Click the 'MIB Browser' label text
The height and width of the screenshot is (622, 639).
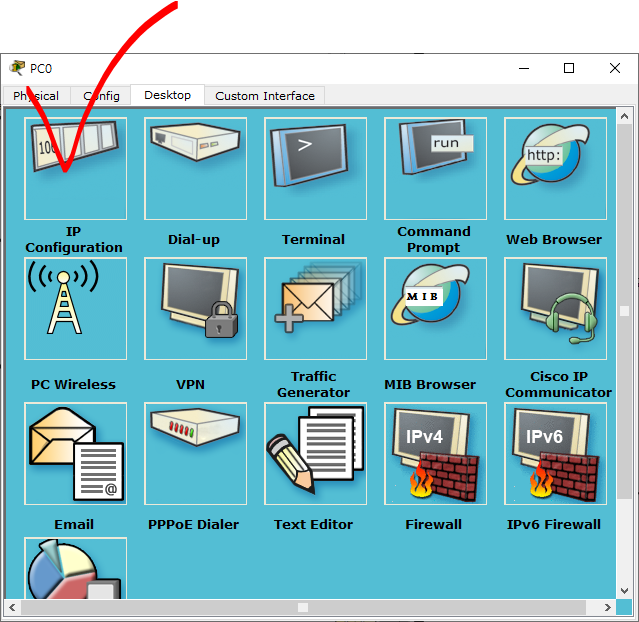coord(430,384)
